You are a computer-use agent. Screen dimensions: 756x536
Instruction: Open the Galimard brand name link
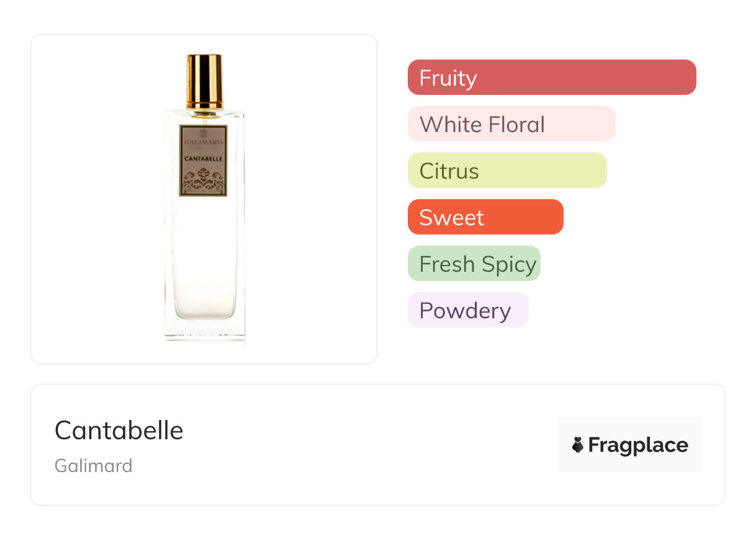[x=93, y=466]
